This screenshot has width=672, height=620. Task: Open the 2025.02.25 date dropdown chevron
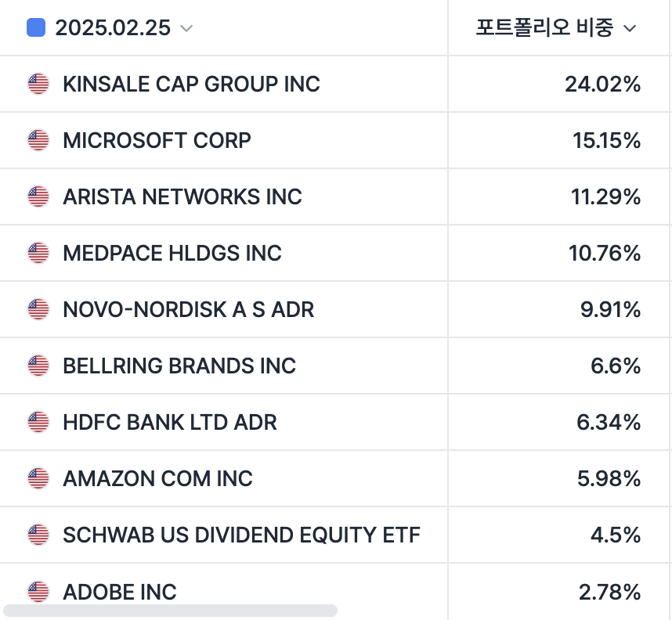pyautogui.click(x=186, y=29)
